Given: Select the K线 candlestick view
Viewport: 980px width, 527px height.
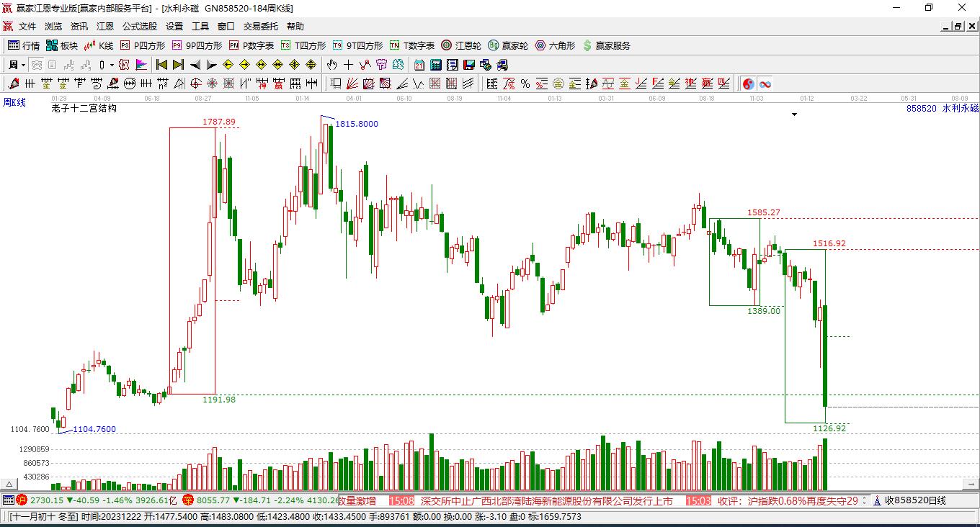Looking at the screenshot, I should pyautogui.click(x=99, y=45).
